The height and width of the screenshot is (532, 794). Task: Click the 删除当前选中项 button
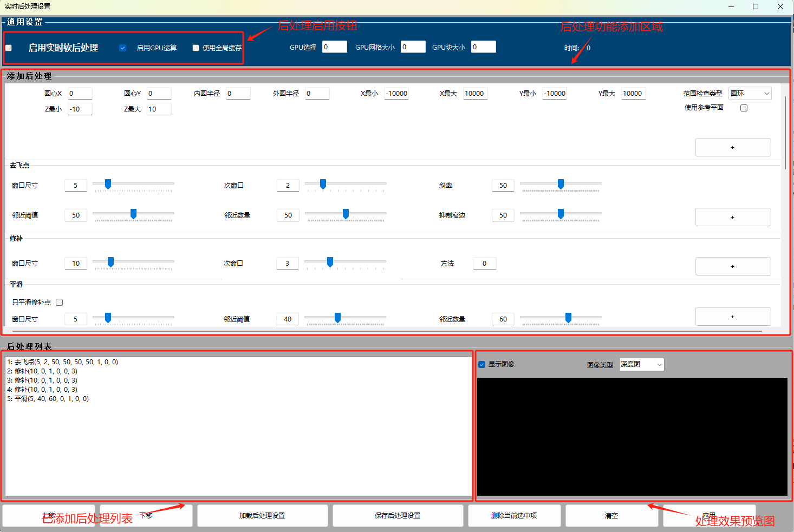[515, 516]
